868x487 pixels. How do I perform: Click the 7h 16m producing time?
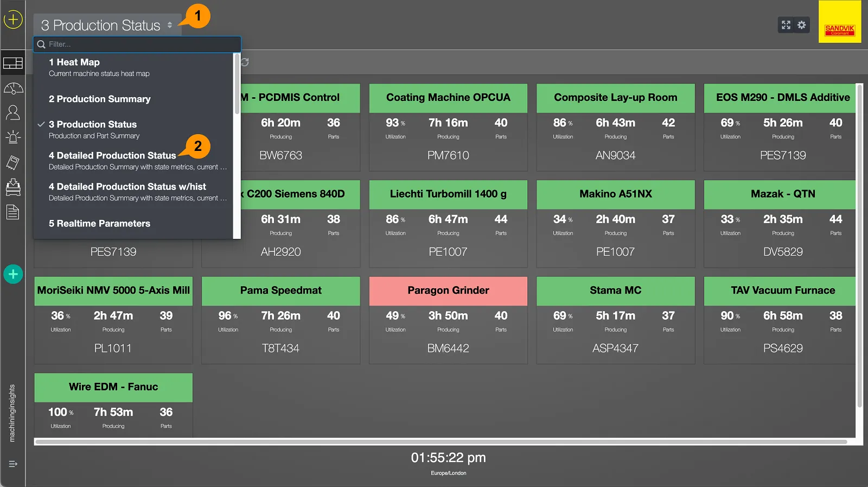coord(448,123)
